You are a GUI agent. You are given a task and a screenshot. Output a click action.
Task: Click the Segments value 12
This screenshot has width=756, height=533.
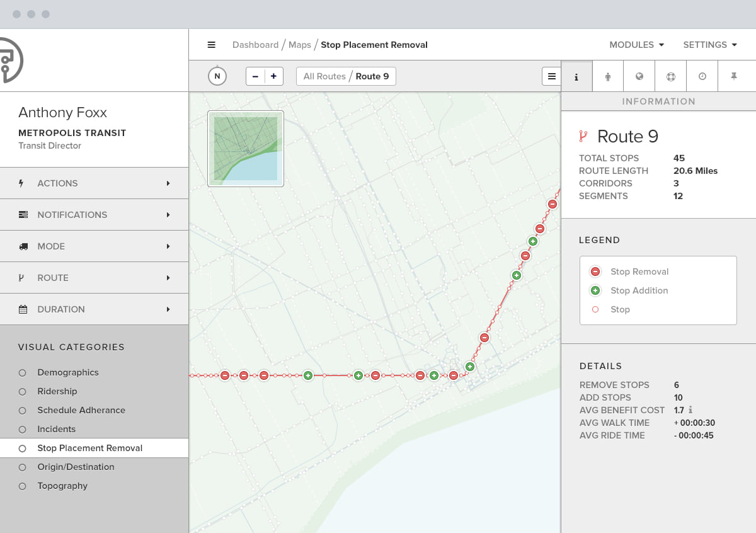pos(679,196)
